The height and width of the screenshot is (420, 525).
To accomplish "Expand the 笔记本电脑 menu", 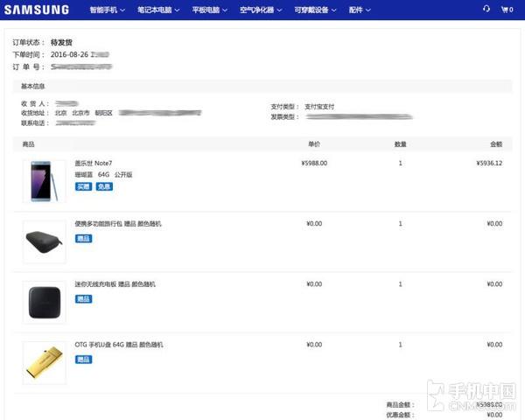I will [x=158, y=10].
